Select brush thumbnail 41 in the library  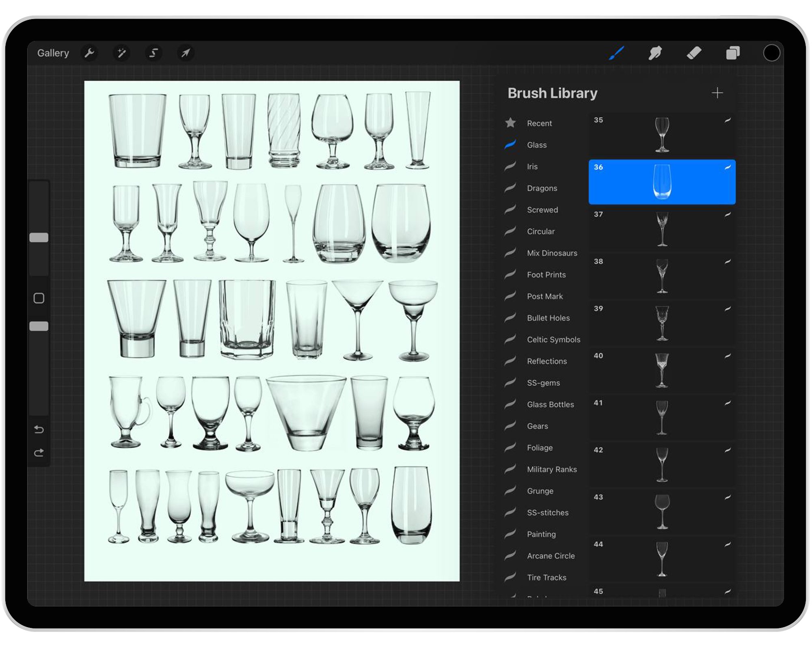point(662,417)
